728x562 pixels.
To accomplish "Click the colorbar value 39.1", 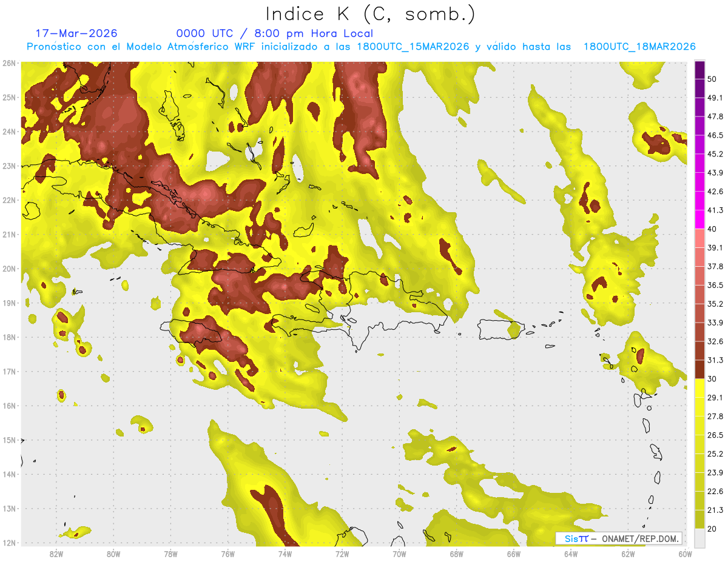I will (x=715, y=247).
